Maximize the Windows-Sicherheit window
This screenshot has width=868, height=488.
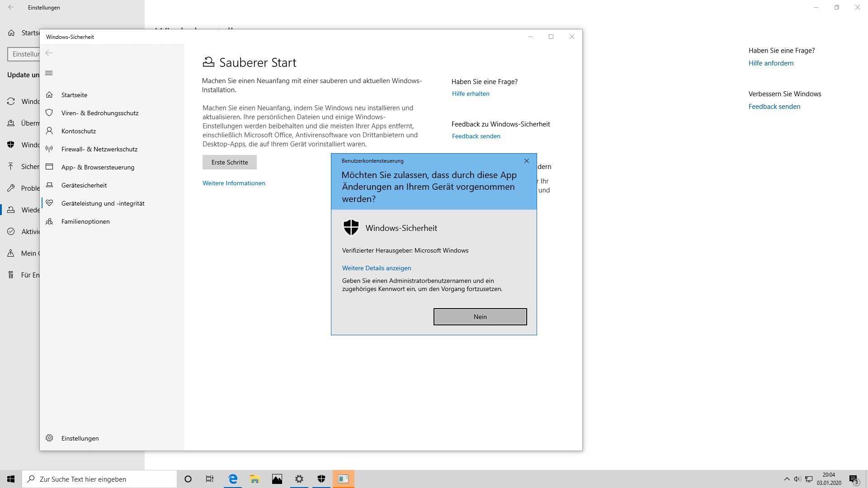[551, 37]
